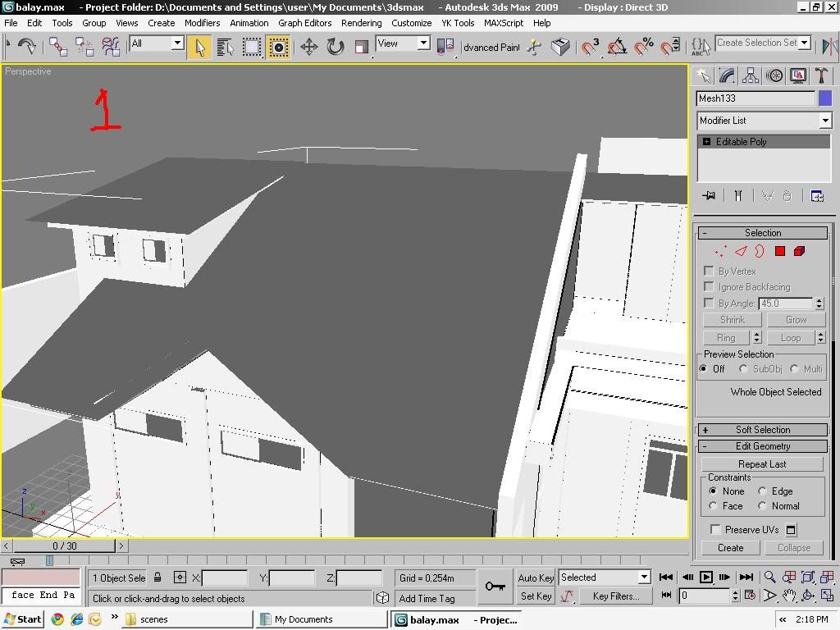Activate Polygon sub-object mode in Selection rollout

point(779,251)
